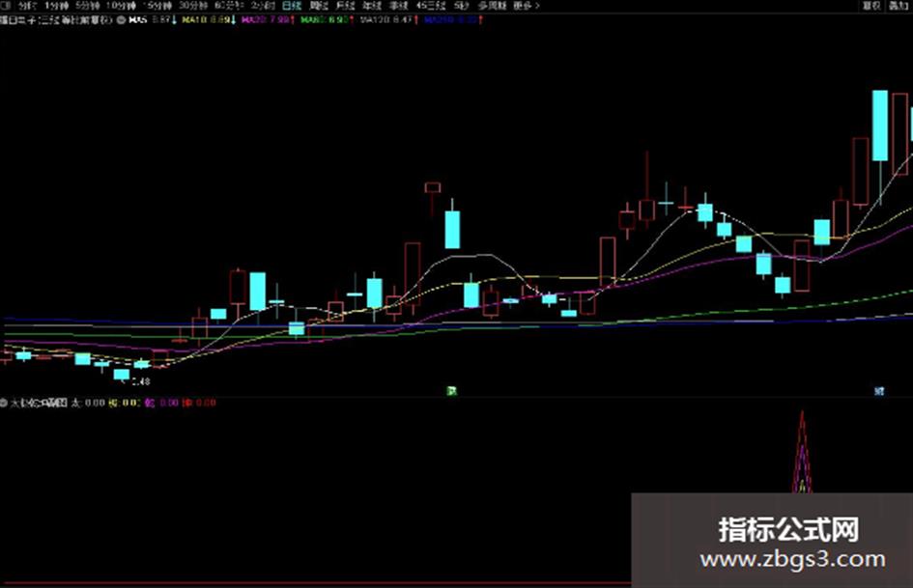Select the 15分钟 period tab
Screen dimensions: 913x588
[157, 6]
